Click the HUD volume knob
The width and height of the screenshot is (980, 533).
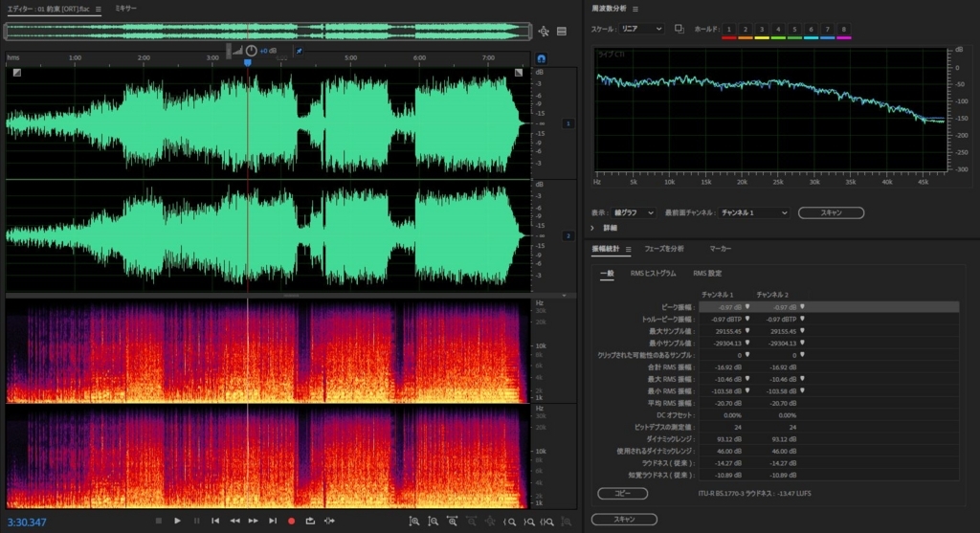(252, 51)
